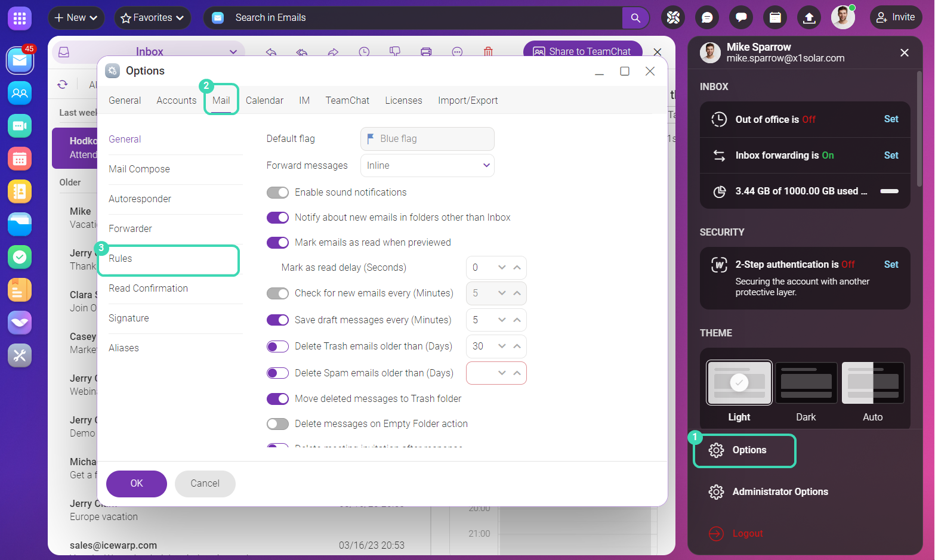
Task: Switch to the TeamChat tab
Action: coord(347,100)
